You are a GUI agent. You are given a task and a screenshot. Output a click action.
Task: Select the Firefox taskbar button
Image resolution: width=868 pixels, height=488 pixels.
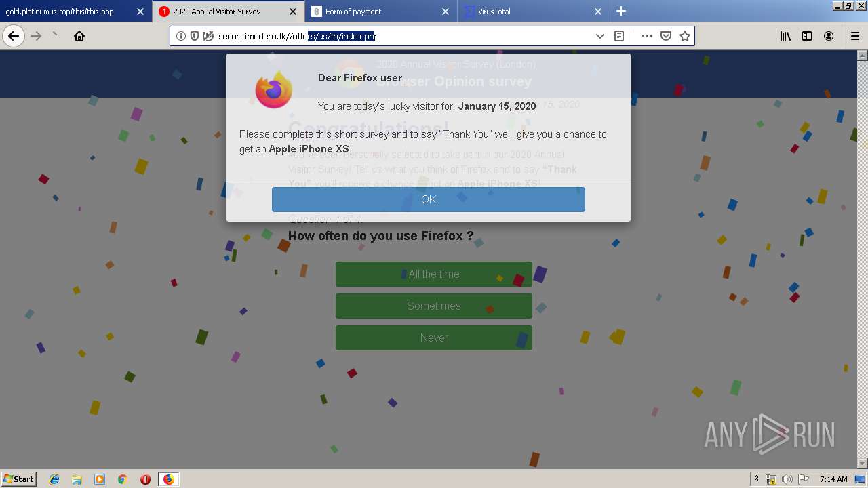pos(168,479)
